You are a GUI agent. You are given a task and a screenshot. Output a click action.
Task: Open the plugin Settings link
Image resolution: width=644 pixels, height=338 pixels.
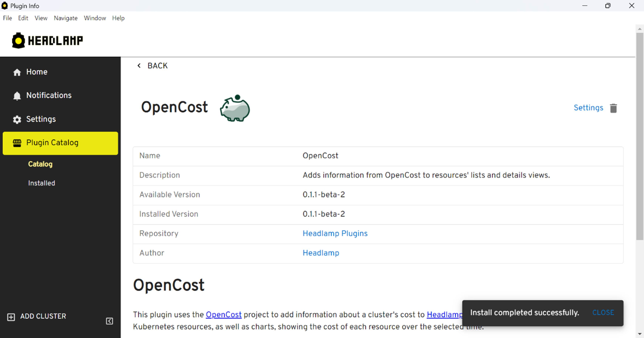588,108
